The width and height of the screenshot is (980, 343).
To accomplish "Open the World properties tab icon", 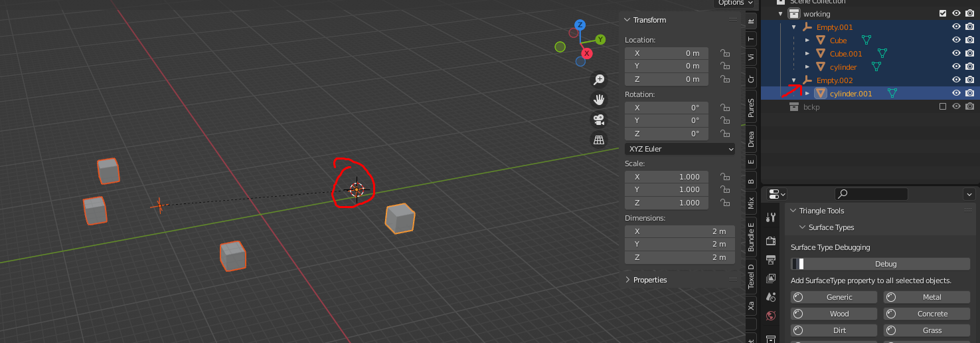I will [x=771, y=315].
